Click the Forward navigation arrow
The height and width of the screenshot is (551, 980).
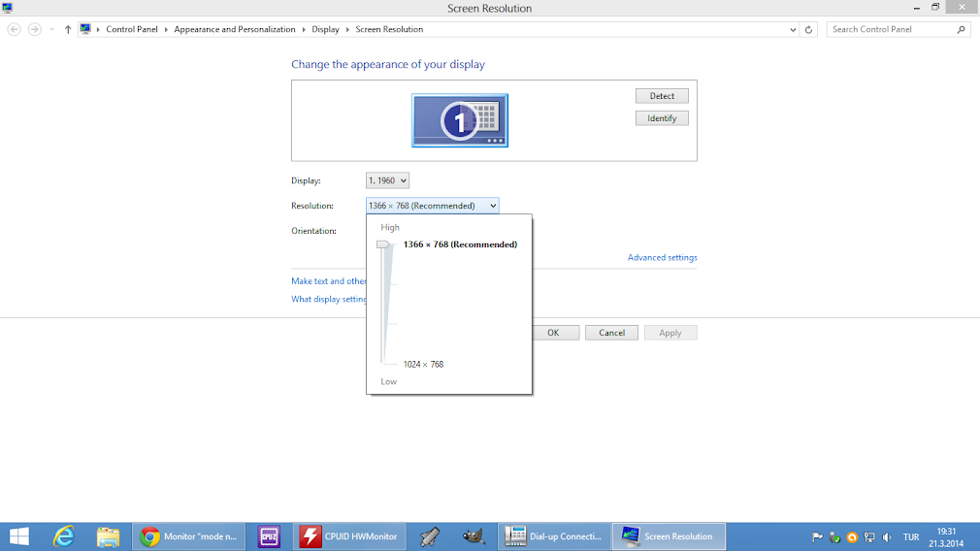coord(35,29)
